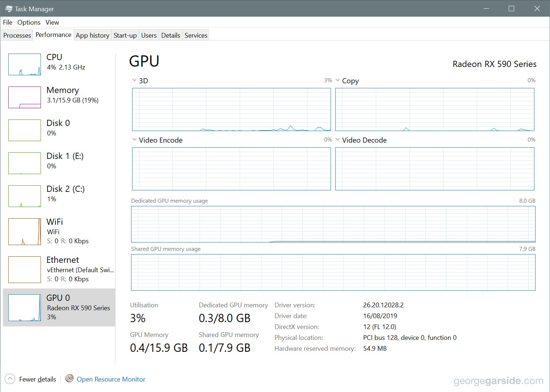Close the Task Manager window

[x=537, y=8]
